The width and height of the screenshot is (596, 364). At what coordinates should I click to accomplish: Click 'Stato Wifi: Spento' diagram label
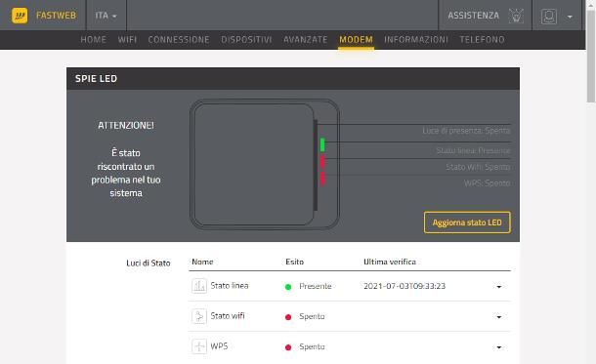[478, 167]
